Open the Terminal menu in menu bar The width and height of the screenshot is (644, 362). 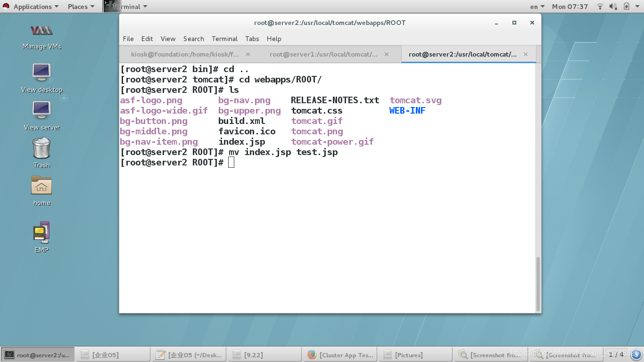[x=224, y=39]
